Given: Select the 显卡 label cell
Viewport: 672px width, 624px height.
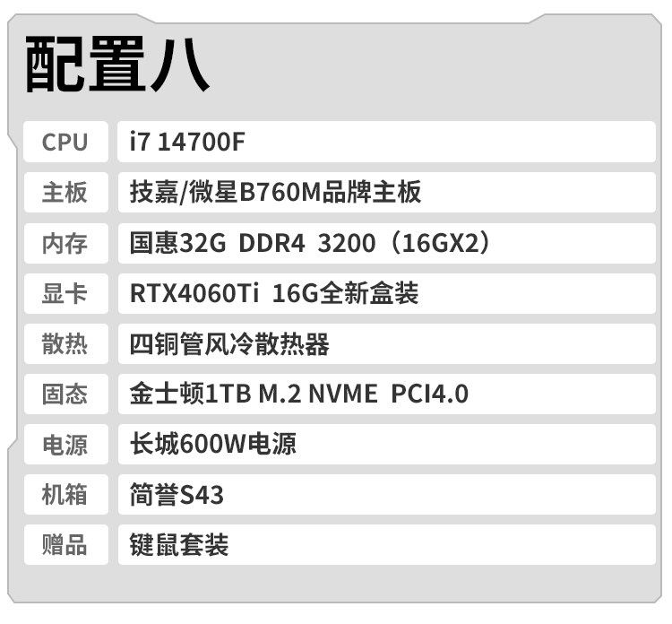Looking at the screenshot, I should [x=65, y=293].
